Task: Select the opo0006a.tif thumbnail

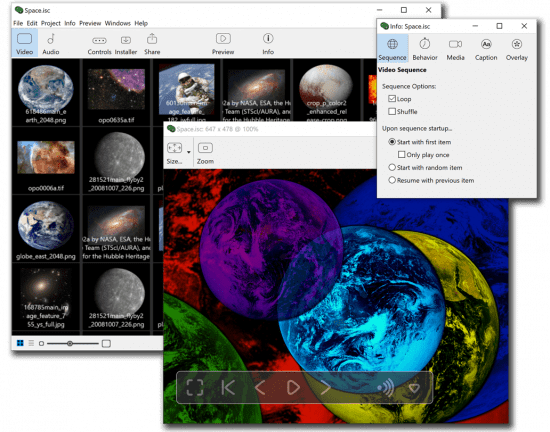Action: coord(46,161)
